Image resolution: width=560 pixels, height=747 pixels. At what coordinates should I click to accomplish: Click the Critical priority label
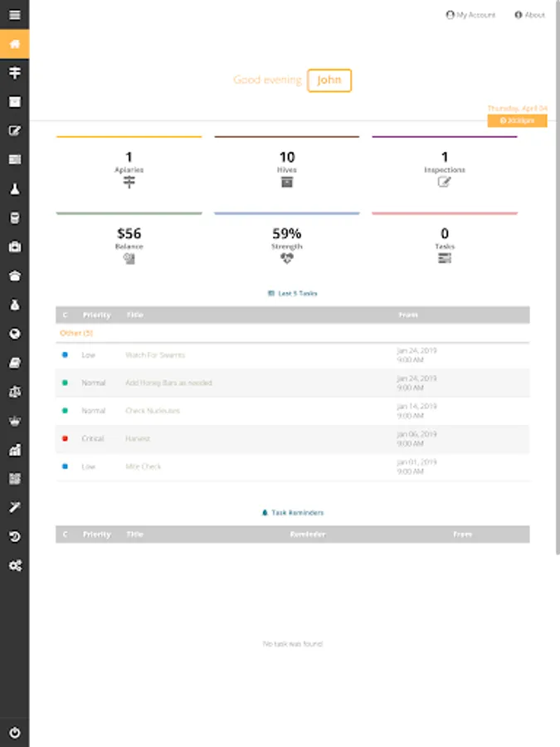click(93, 438)
